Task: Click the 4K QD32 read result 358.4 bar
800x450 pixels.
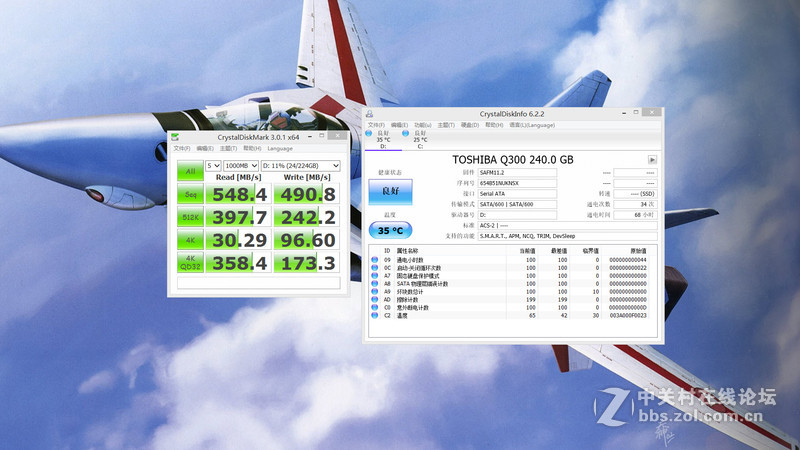Action: 239,262
